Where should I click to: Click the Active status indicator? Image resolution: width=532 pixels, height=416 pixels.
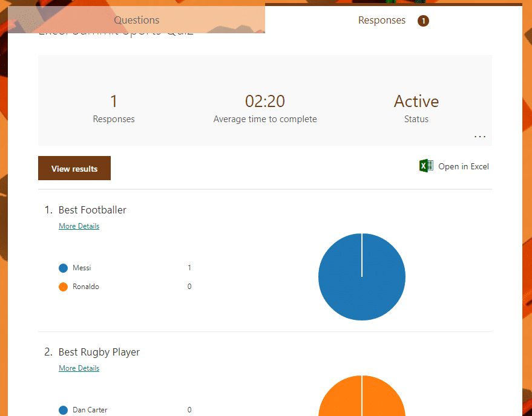[x=416, y=101]
